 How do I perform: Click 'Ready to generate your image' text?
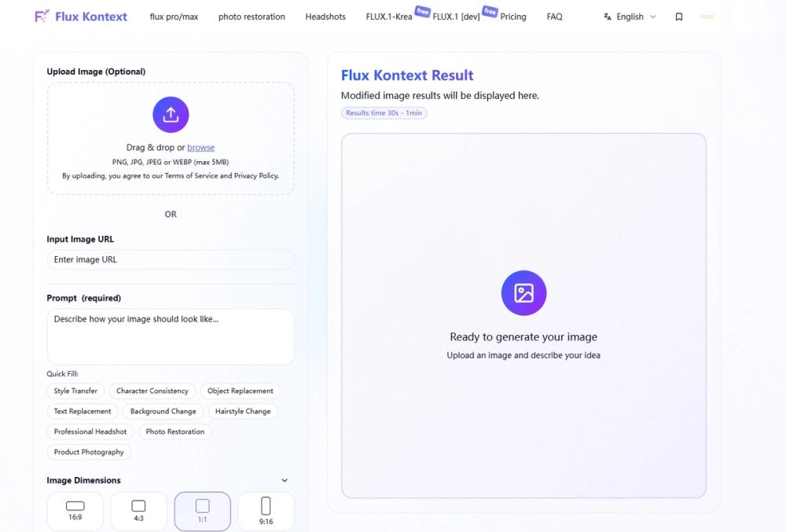523,336
